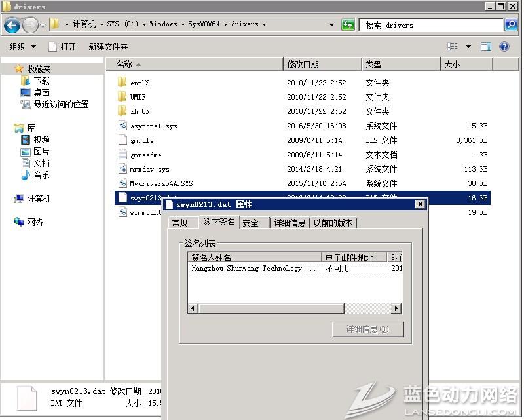The image size is (524, 420).
Task: Click the search magnifier icon
Action: point(511,25)
